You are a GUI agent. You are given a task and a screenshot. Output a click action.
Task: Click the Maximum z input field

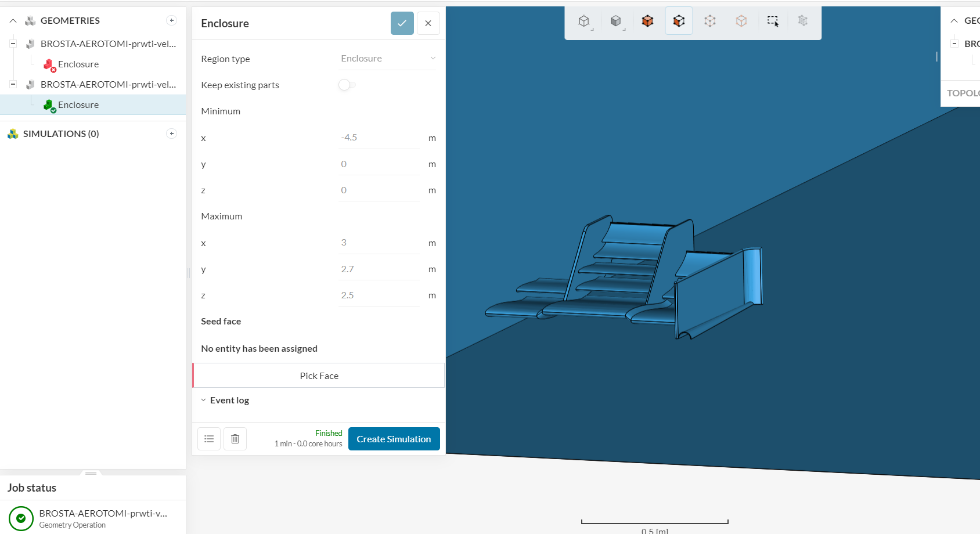[379, 295]
